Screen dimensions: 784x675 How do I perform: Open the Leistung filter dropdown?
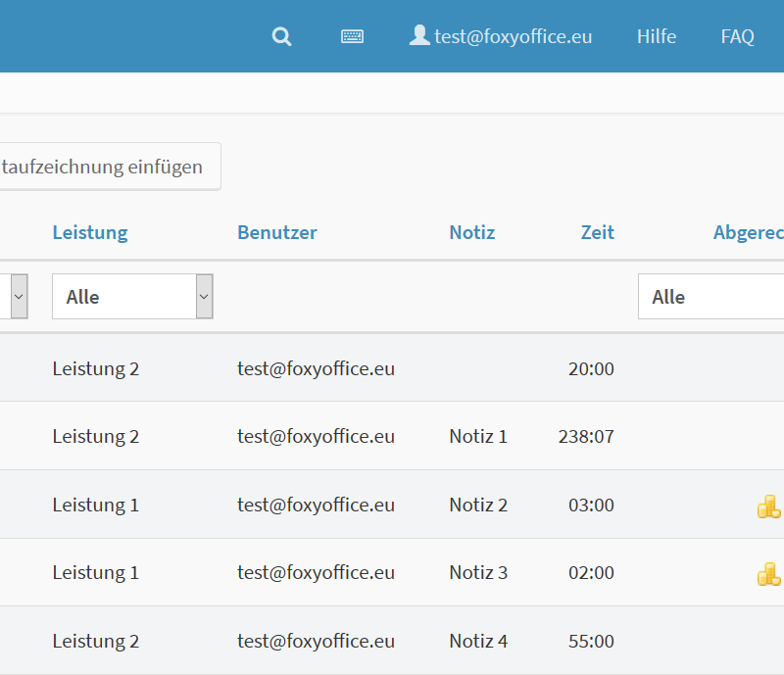[x=132, y=297]
